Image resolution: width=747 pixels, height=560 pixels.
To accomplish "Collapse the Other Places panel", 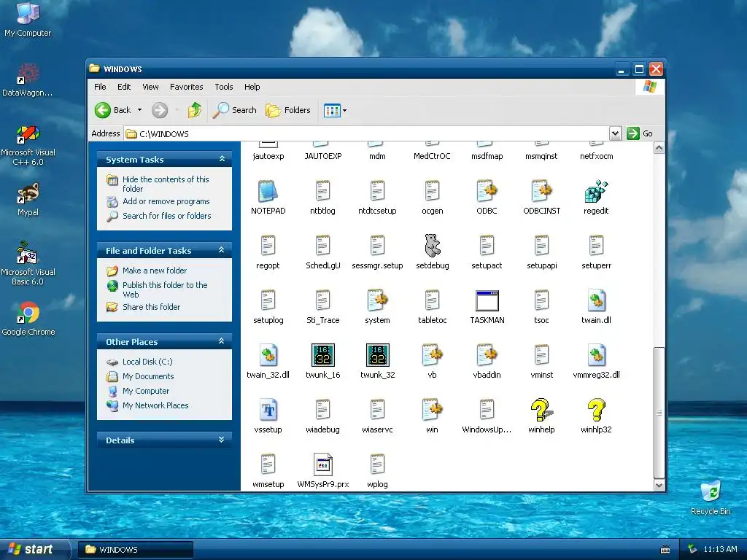I will click(x=222, y=341).
